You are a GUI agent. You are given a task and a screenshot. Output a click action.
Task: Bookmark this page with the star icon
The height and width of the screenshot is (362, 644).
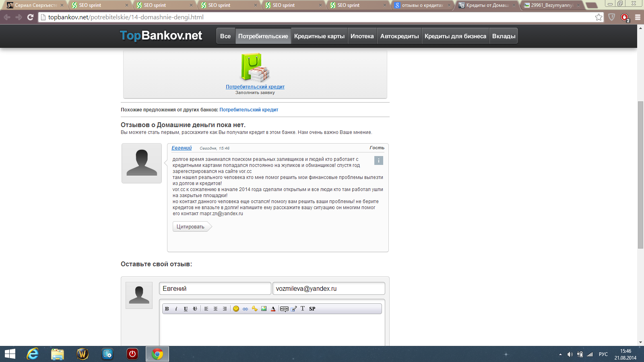599,17
